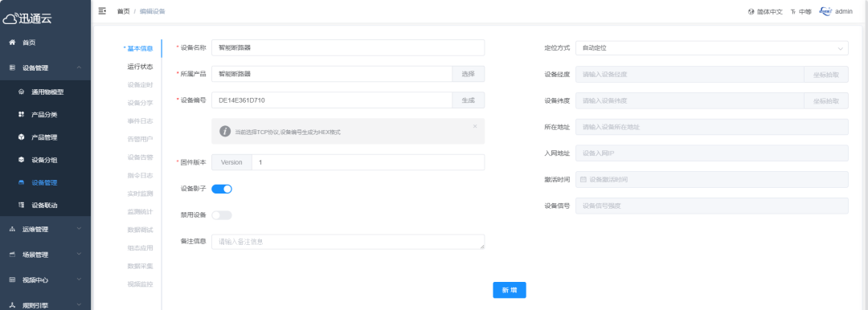This screenshot has height=310, width=868.
Task: Toggle the 设备影子 switch
Action: [x=222, y=189]
